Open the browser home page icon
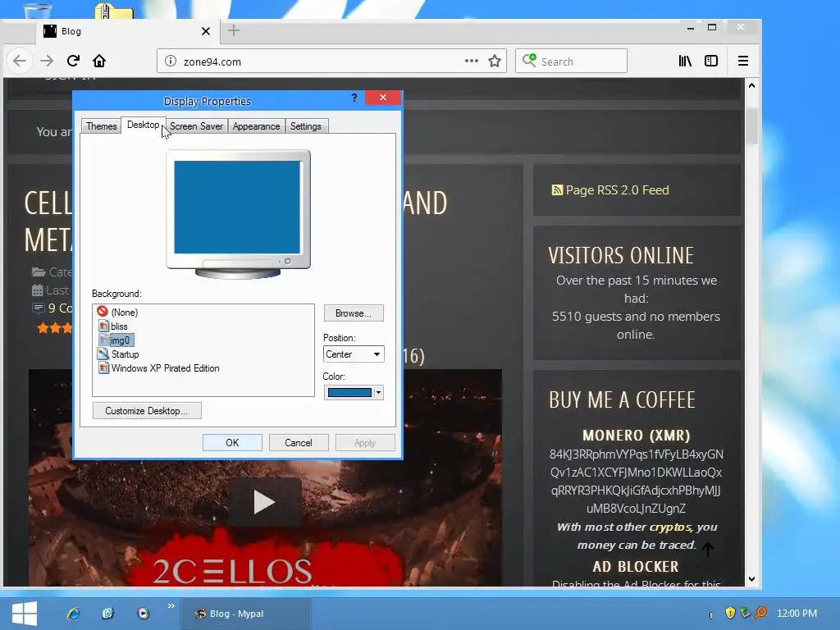 point(99,61)
